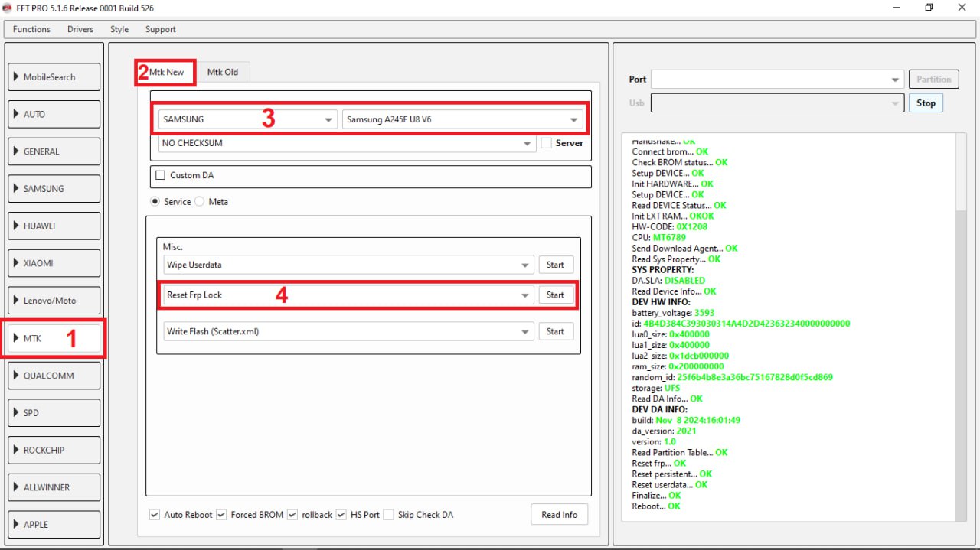Expand the XIAOMI sidebar section
Image resolution: width=980 pixels, height=550 pixels.
54,263
